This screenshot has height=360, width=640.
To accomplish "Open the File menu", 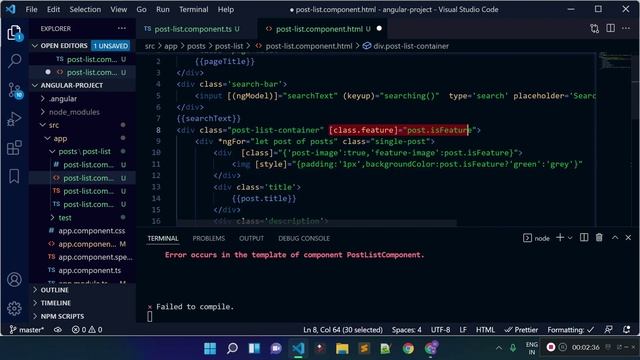I will (31, 9).
